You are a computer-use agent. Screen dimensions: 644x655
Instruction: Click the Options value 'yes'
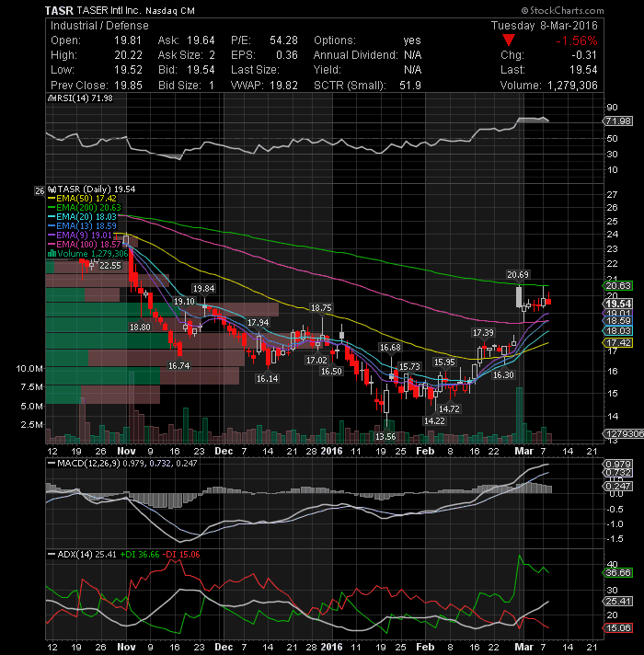pos(412,40)
